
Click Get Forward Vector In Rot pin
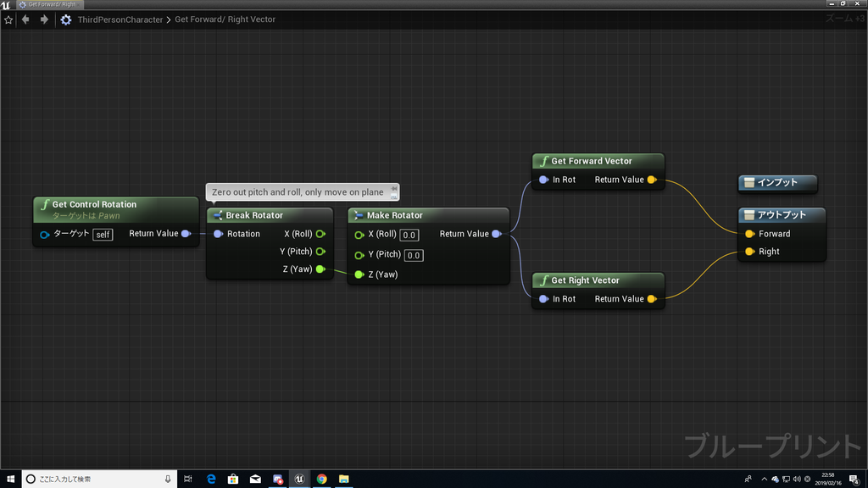(543, 180)
